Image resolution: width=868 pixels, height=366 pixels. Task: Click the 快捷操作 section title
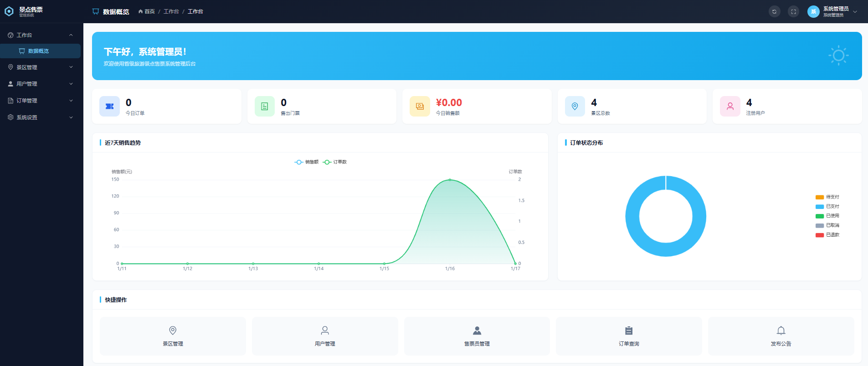pyautogui.click(x=116, y=300)
